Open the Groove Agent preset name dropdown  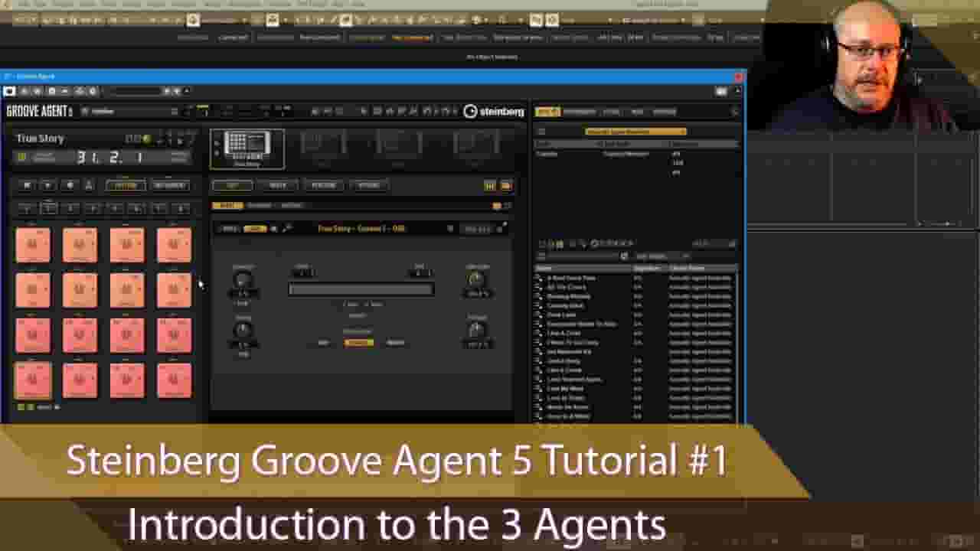pos(129,112)
